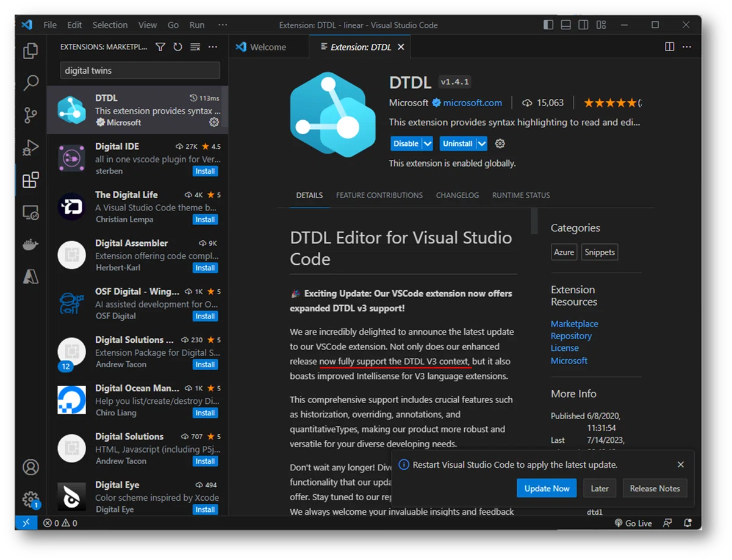Select the Details tab

[309, 195]
